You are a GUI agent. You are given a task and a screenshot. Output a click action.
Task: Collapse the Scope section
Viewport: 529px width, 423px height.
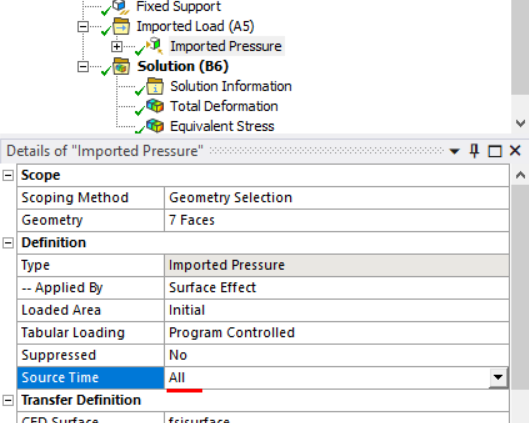(8, 175)
